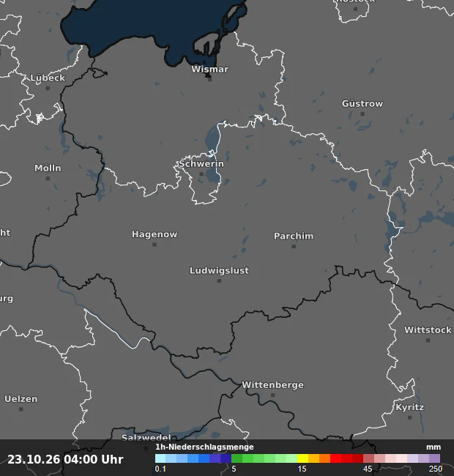
Task: Select the Güstrow label on map
Action: (x=362, y=104)
